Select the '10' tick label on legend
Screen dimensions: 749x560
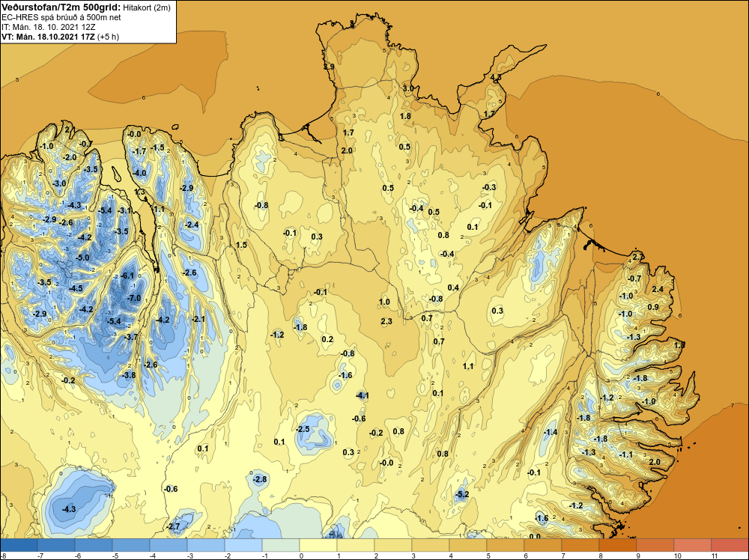click(677, 556)
